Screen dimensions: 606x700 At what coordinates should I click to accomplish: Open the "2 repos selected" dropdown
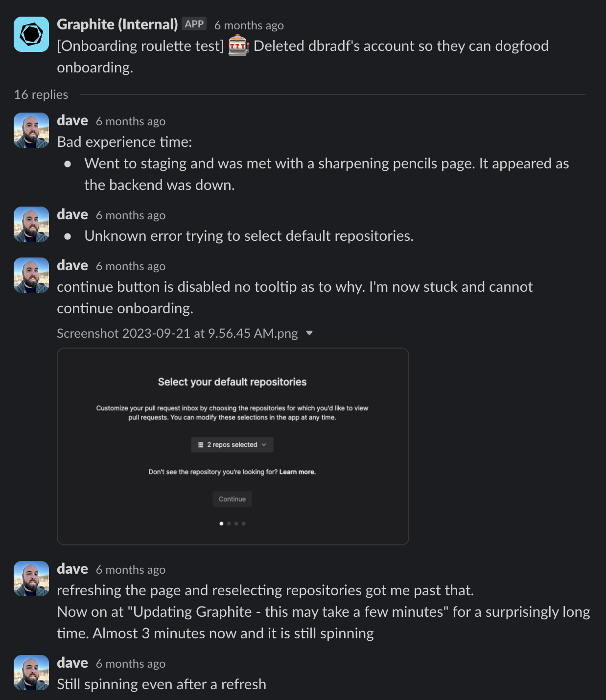232,444
